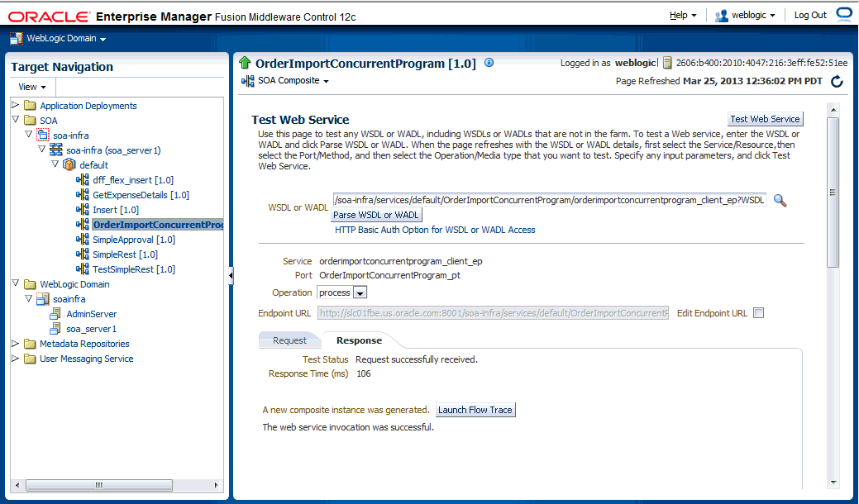
Task: Click the Parse WSDL or WADL button
Action: coord(376,215)
